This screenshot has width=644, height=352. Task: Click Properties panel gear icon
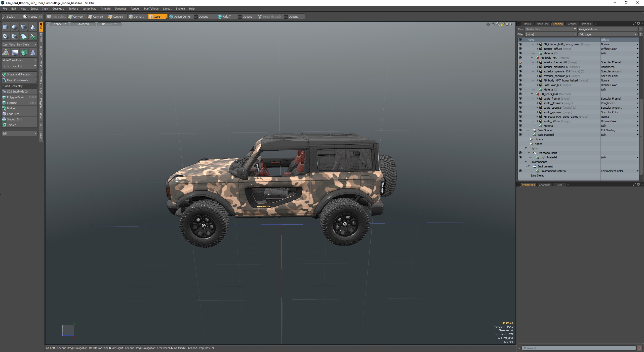click(x=638, y=184)
